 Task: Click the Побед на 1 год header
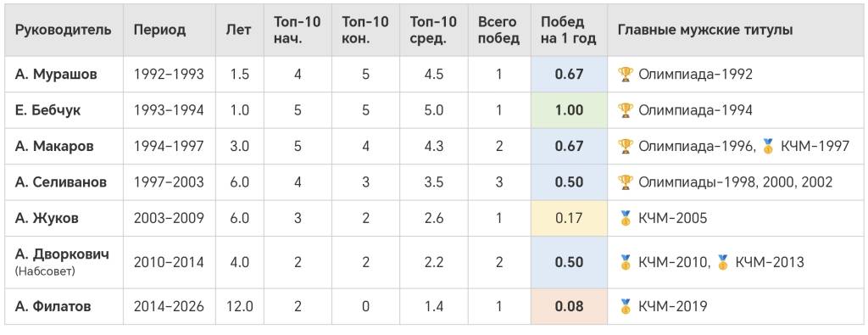(569, 30)
